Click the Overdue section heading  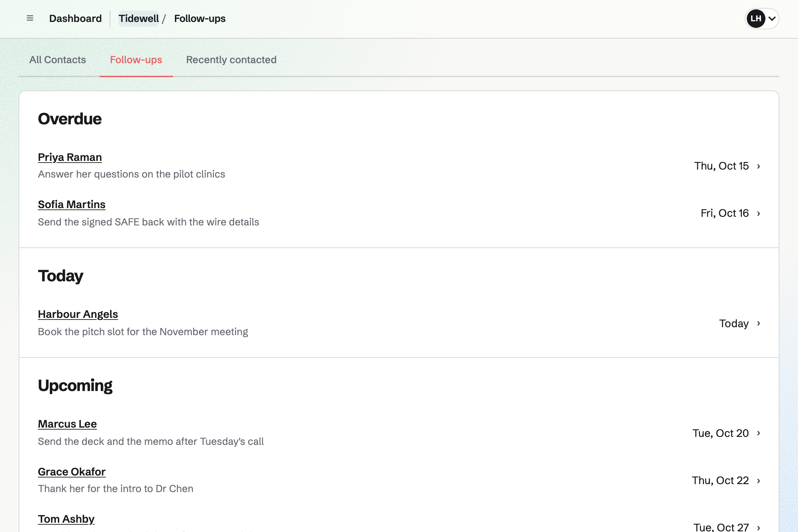click(70, 119)
